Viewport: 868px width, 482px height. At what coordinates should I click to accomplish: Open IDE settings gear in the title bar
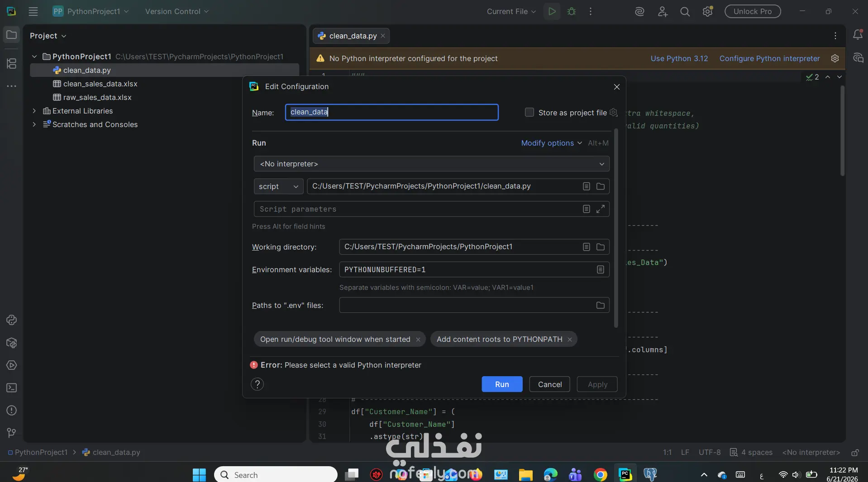tap(708, 12)
